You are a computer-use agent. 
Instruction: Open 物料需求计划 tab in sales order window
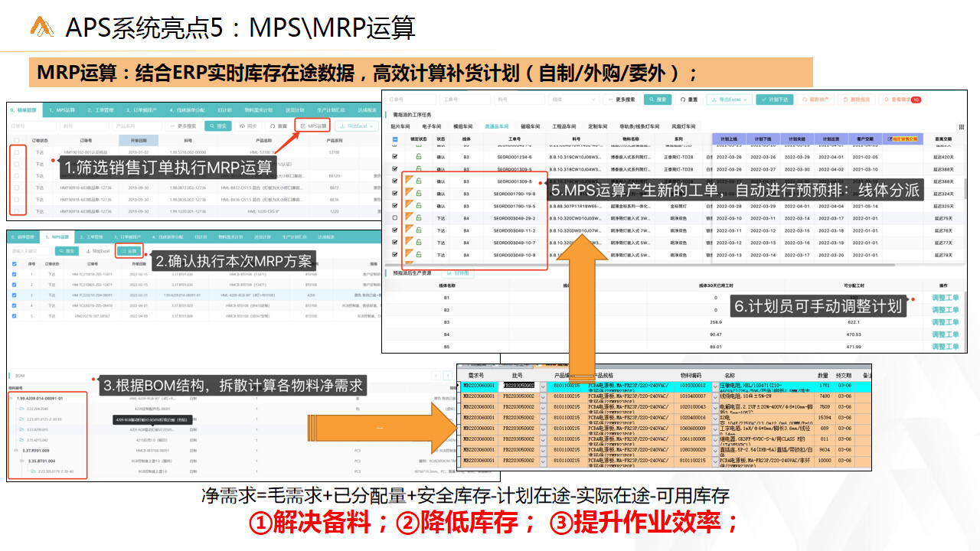(x=258, y=110)
